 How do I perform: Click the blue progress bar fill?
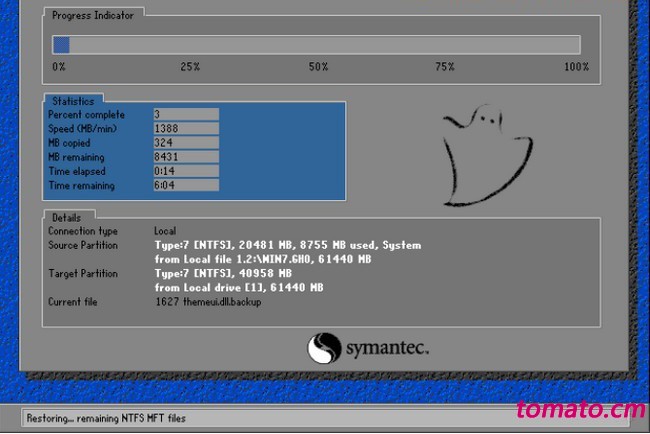tap(61, 45)
